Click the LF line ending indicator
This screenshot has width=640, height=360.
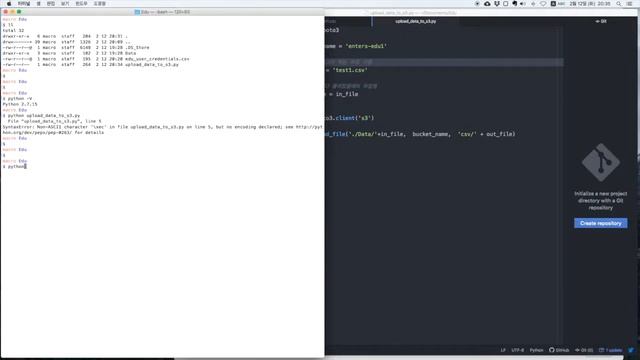point(503,350)
